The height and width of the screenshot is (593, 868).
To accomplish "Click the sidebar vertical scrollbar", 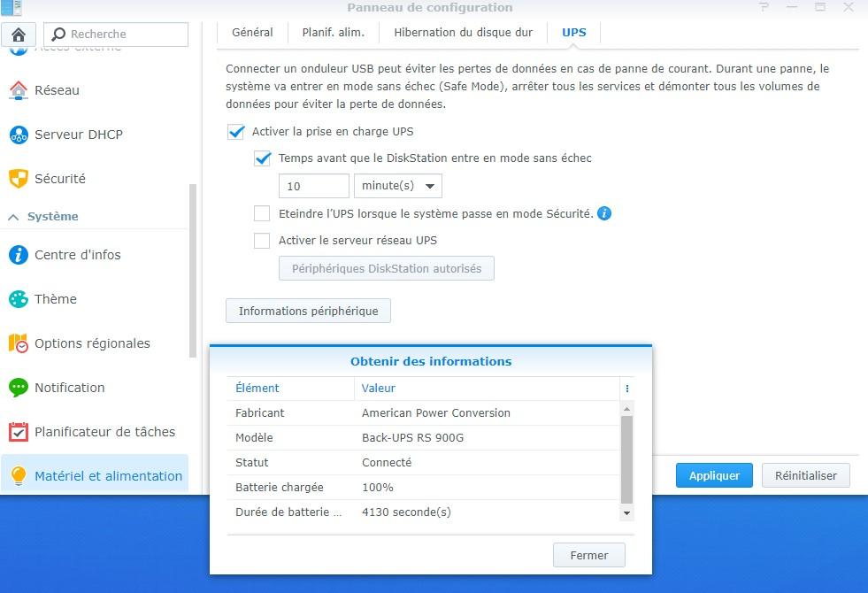I will pos(193,272).
